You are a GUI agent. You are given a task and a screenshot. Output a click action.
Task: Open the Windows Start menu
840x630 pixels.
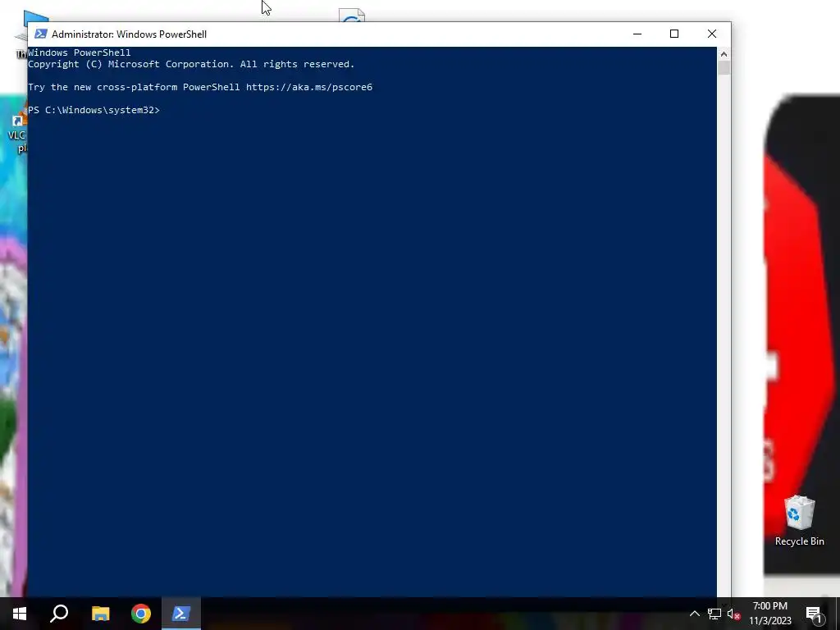coord(20,614)
